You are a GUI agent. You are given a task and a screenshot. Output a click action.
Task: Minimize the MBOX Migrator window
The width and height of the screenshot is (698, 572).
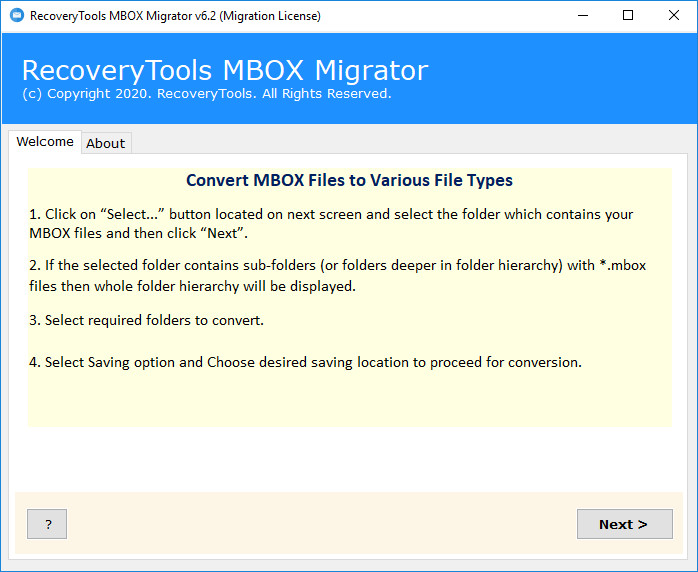[583, 16]
